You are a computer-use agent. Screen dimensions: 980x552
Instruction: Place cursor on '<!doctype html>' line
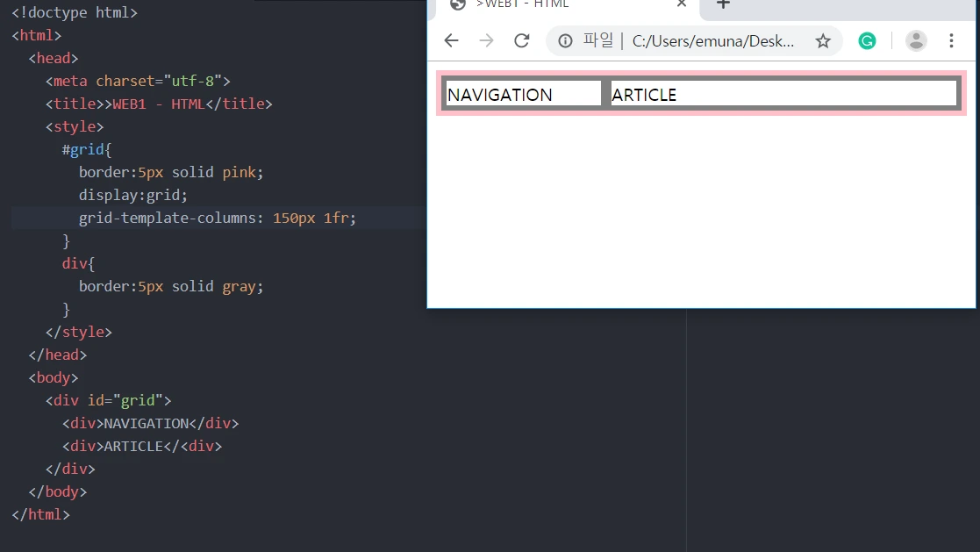coord(75,12)
